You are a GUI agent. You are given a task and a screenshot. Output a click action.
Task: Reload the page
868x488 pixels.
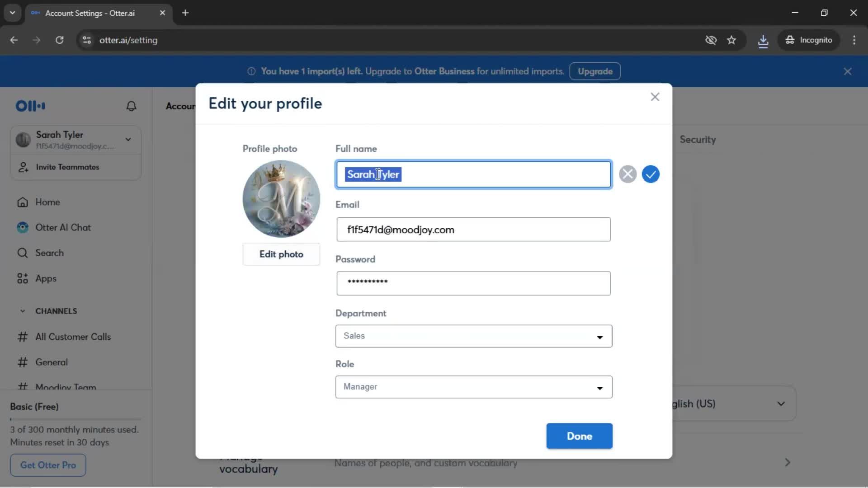point(59,40)
